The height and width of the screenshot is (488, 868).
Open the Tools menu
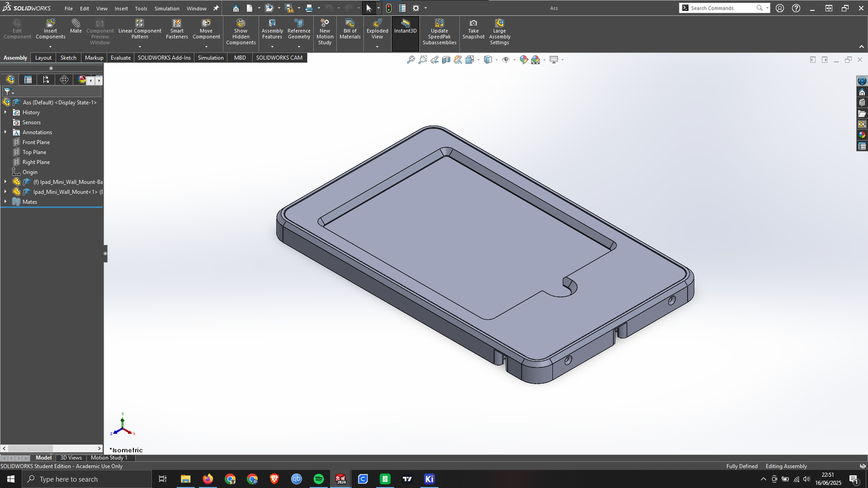141,8
